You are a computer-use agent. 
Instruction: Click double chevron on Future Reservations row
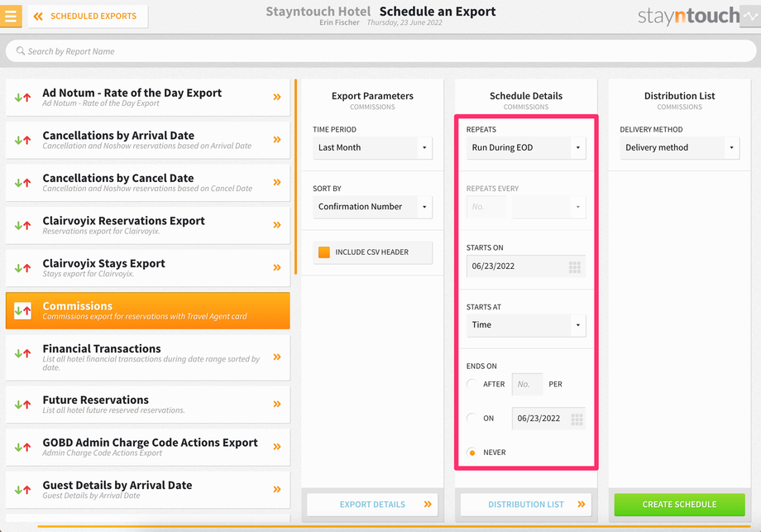[277, 404]
